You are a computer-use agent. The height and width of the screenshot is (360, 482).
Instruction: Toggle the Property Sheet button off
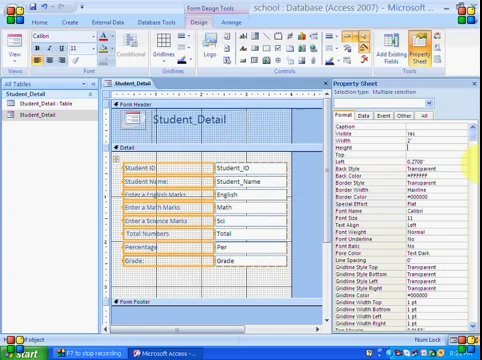tap(420, 49)
